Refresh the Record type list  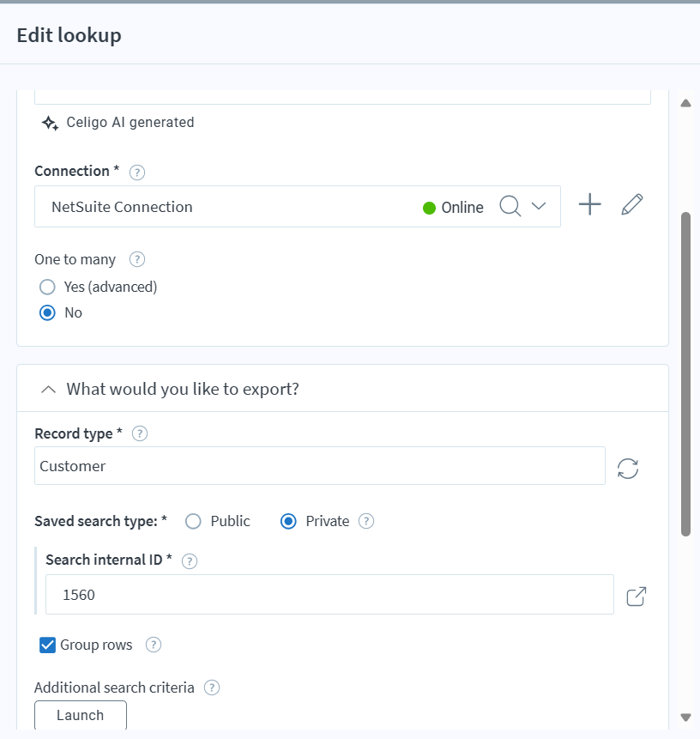click(628, 468)
